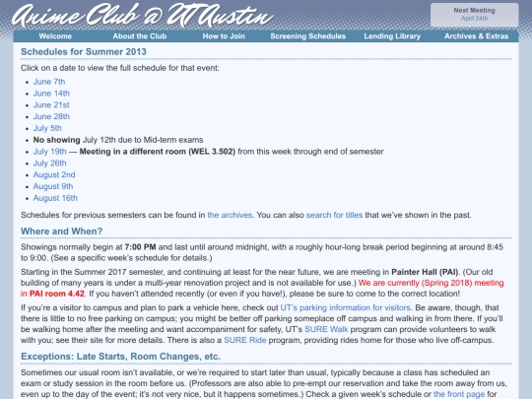Select Screening Schedules in navigation bar
This screenshot has height=399, width=532.
coord(307,36)
